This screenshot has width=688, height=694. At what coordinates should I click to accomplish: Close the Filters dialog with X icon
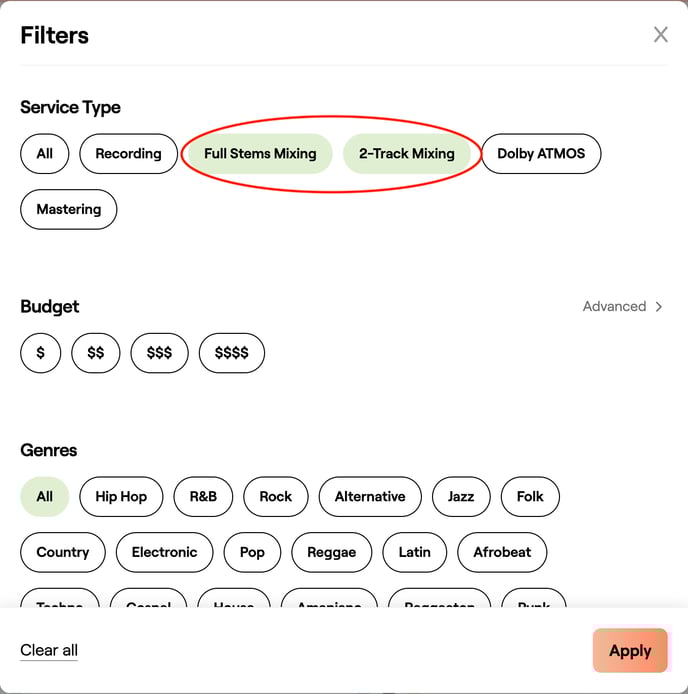click(x=660, y=35)
